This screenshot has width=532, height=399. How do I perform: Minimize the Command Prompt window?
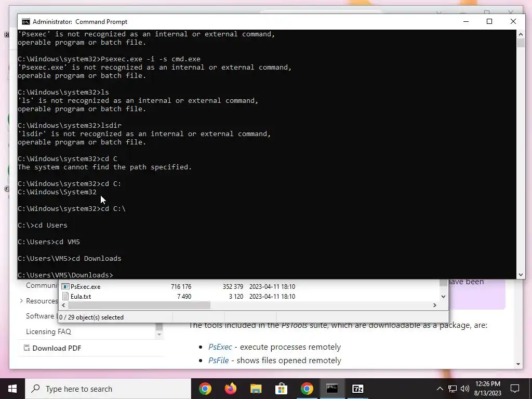(466, 21)
